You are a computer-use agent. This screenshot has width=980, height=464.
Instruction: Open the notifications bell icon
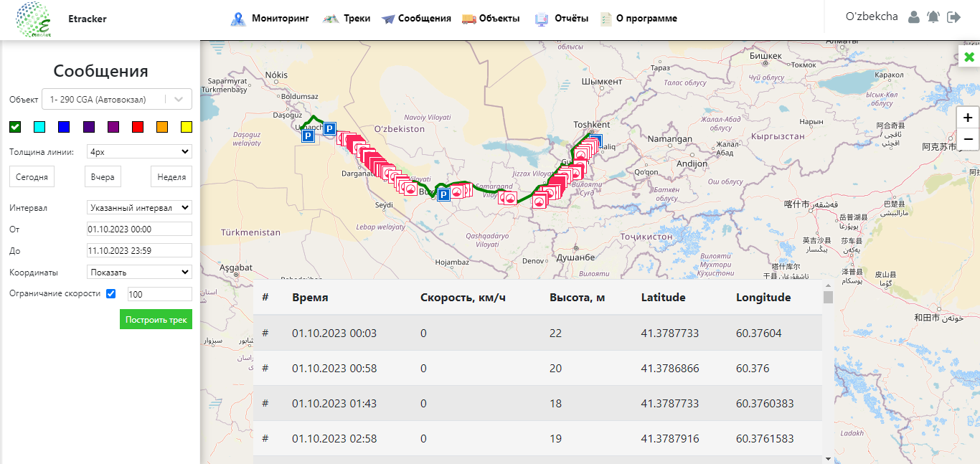pos(933,17)
